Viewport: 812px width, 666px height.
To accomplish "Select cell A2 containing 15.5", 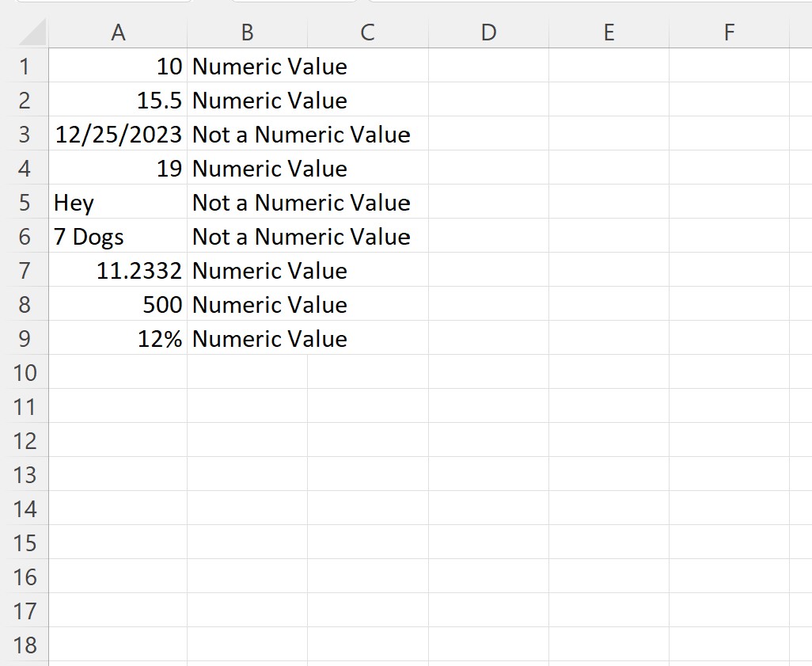I will click(x=119, y=101).
